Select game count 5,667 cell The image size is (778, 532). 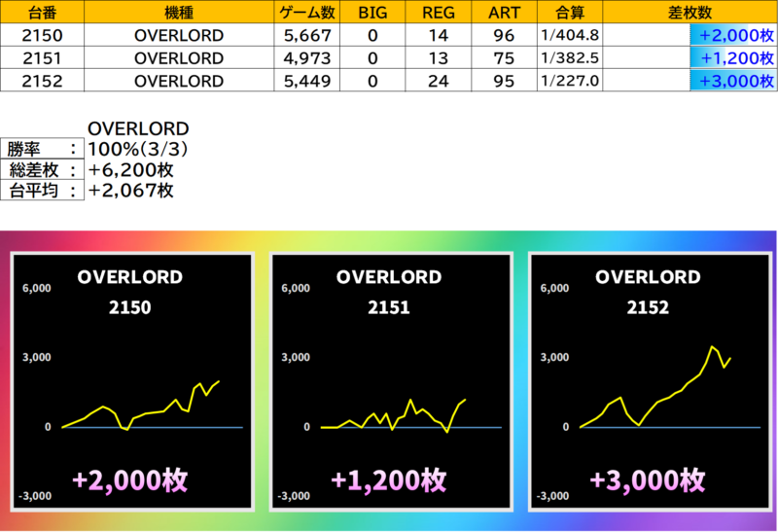(306, 35)
